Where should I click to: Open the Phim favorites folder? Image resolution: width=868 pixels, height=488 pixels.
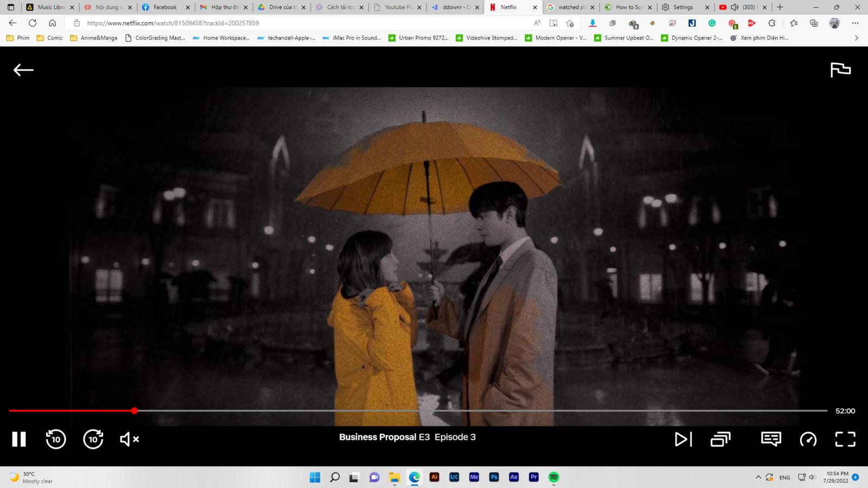point(18,38)
